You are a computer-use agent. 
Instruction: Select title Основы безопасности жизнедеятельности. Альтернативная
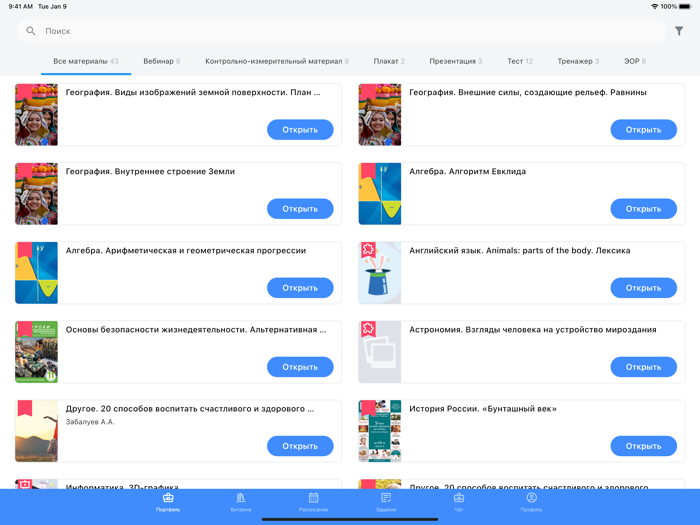point(196,329)
